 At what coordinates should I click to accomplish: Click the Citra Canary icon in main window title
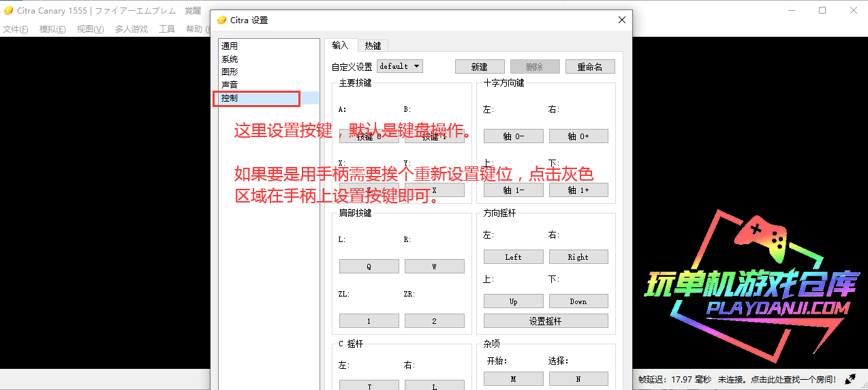coord(8,10)
